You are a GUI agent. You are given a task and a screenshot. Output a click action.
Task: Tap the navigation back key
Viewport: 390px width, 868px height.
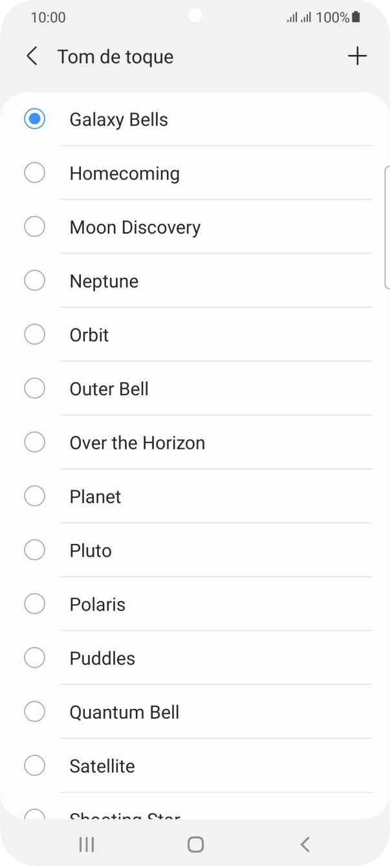(304, 844)
